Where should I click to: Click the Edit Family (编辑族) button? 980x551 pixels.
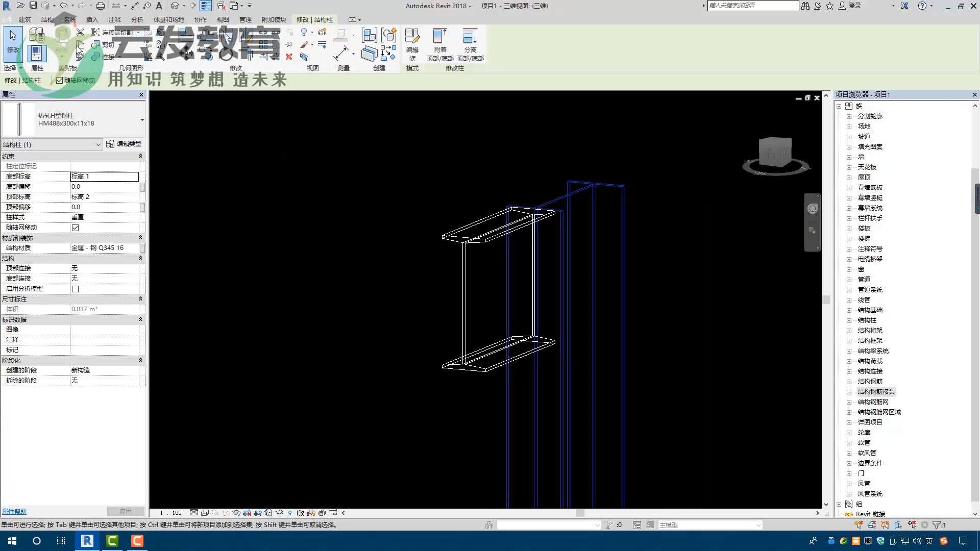412,43
